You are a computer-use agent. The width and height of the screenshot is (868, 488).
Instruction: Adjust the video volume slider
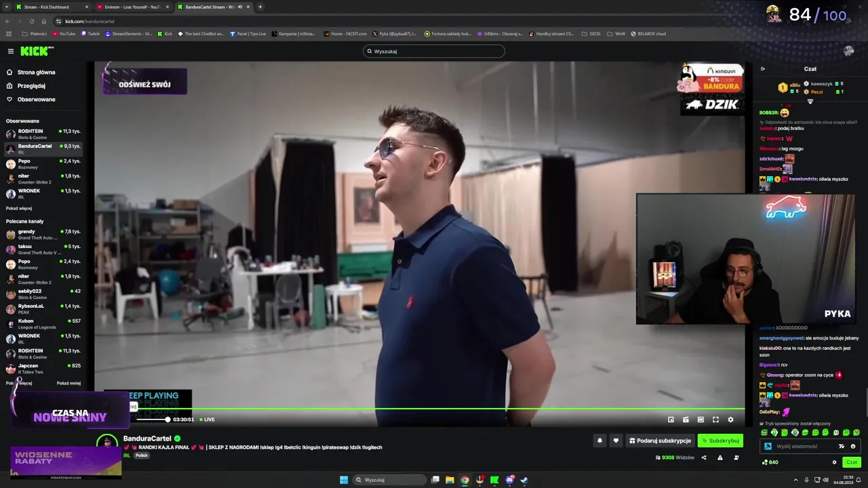(x=153, y=420)
